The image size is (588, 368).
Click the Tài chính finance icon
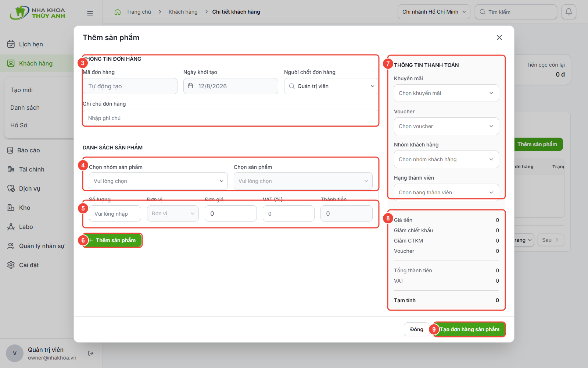(11, 169)
